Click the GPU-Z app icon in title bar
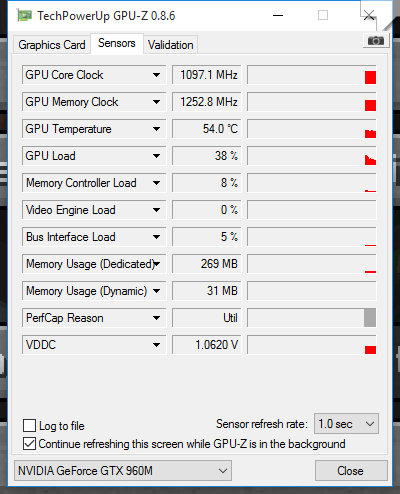This screenshot has height=494, width=400. coord(25,16)
